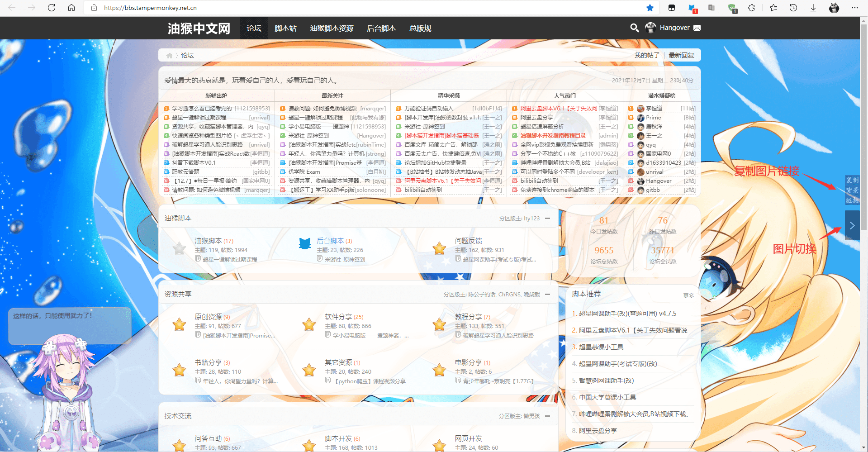Click the gray translate extension icon
The image size is (868, 452).
(711, 8)
